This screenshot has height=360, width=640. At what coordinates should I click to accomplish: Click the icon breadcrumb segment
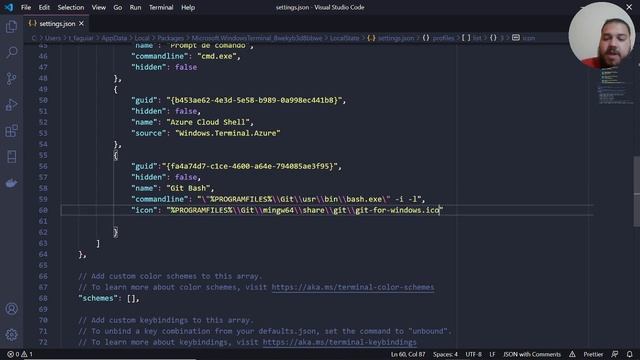524,38
